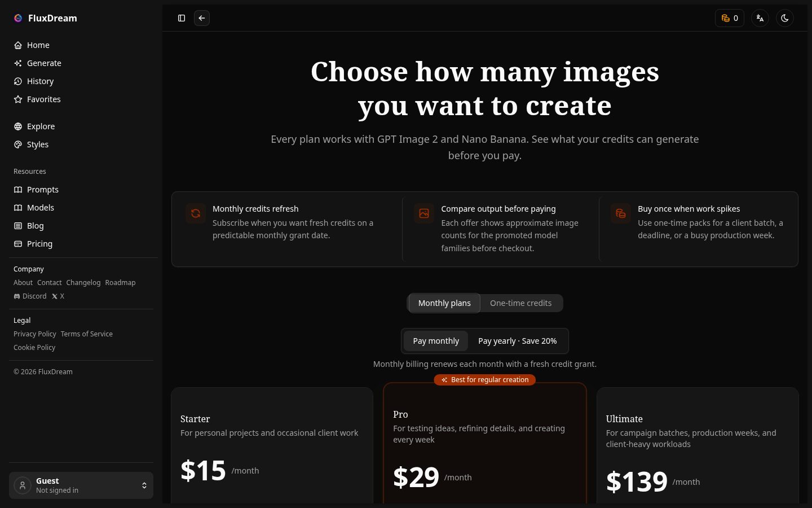The height and width of the screenshot is (508, 812).
Task: Open the language translate icon
Action: [760, 18]
